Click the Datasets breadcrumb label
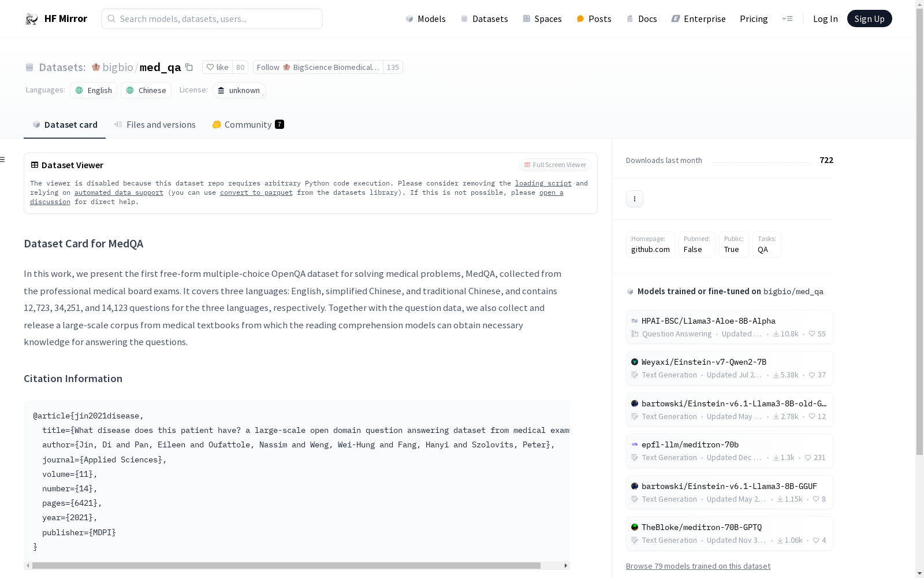Screen dimensions: 924x578 point(62,67)
